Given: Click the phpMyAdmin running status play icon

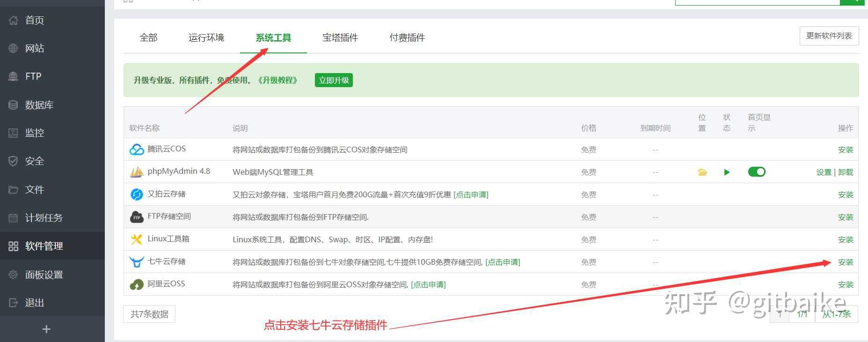Looking at the screenshot, I should tap(727, 172).
